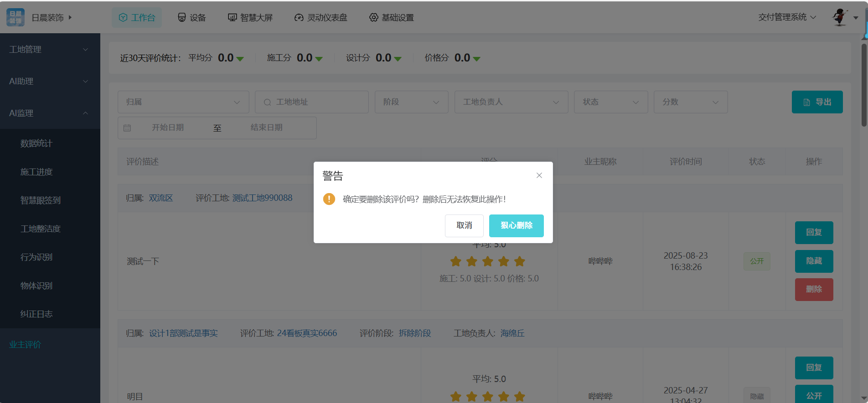Image resolution: width=868 pixels, height=403 pixels.
Task: Open the 工地负责人 dropdown
Action: (x=511, y=102)
